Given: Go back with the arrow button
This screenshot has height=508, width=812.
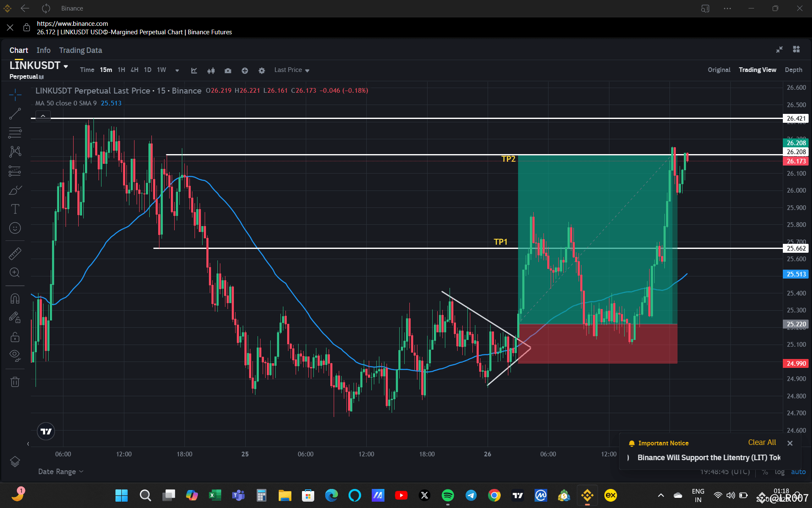Looking at the screenshot, I should [25, 8].
